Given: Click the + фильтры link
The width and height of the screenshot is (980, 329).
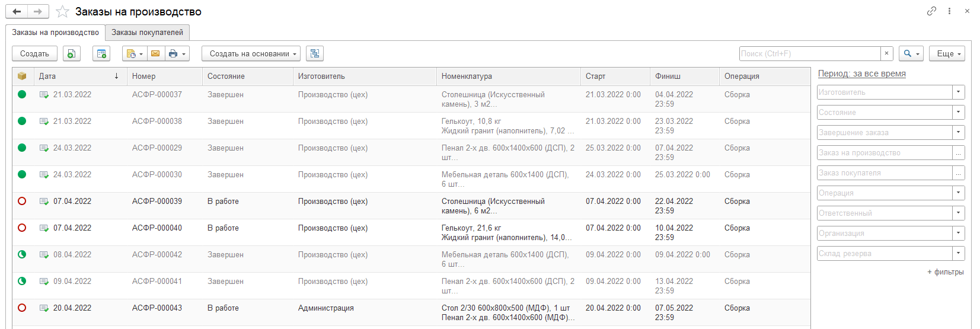Looking at the screenshot, I should [x=945, y=272].
